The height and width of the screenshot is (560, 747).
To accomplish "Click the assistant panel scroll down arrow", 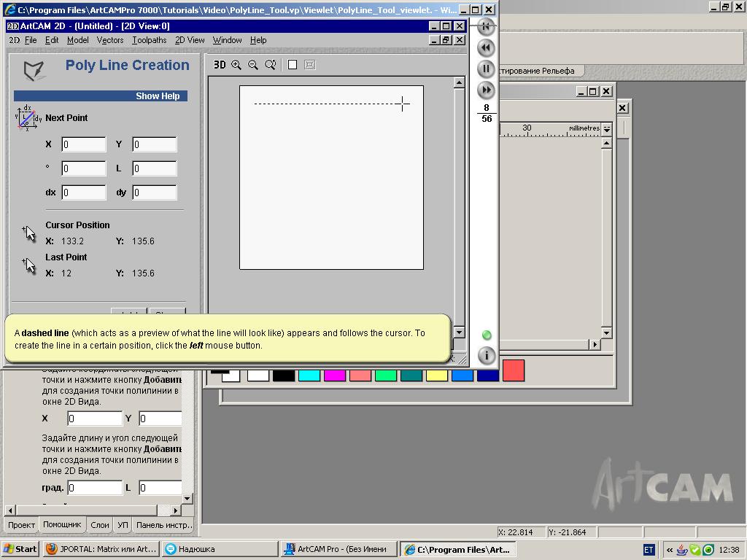I will [x=187, y=499].
